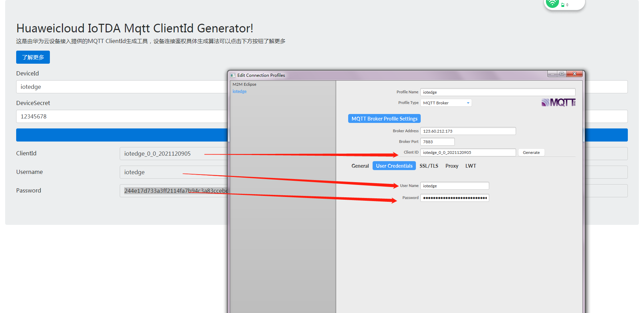Click the Profile Name field

tap(498, 92)
